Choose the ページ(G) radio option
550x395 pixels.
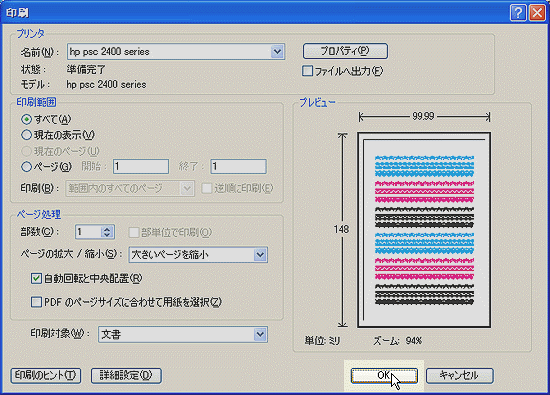pyautogui.click(x=26, y=167)
